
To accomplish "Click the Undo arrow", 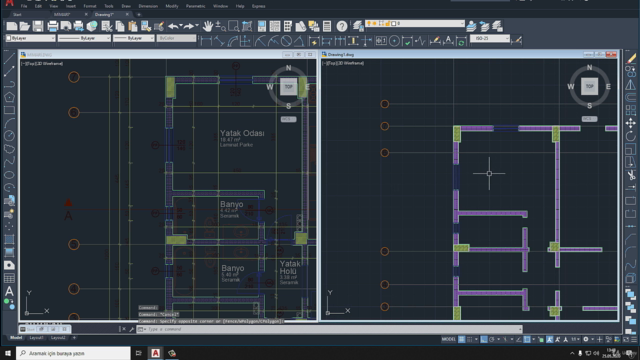I will (x=173, y=27).
